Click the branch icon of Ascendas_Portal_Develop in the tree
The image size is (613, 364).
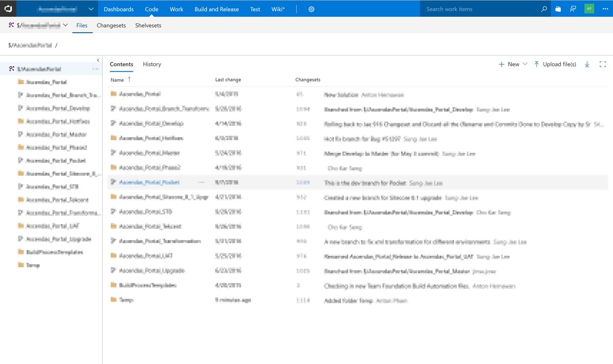click(x=21, y=108)
